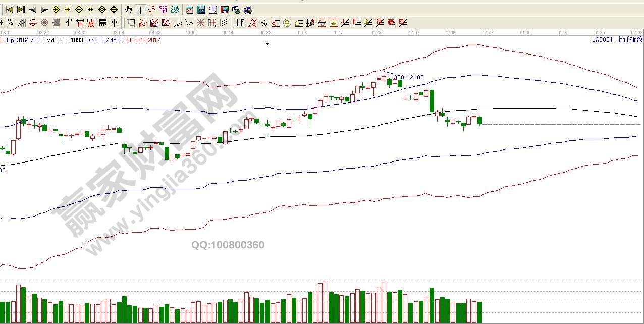Open the calendar date icon

click(x=189, y=10)
